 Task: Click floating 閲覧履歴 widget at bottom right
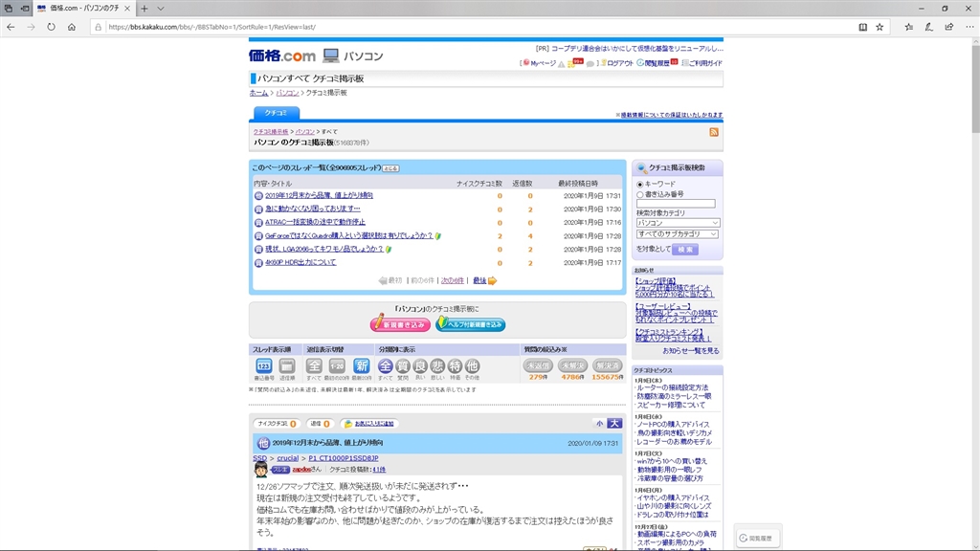pos(757,538)
